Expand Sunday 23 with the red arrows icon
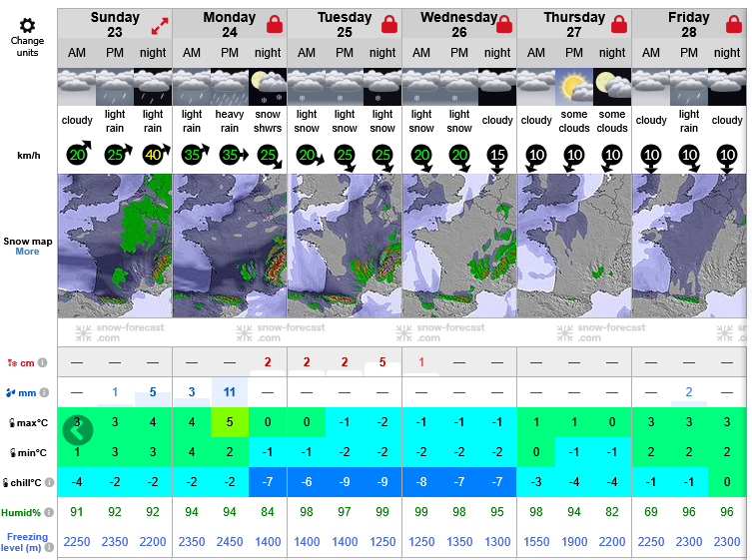This screenshot has width=752, height=560. pyautogui.click(x=160, y=26)
